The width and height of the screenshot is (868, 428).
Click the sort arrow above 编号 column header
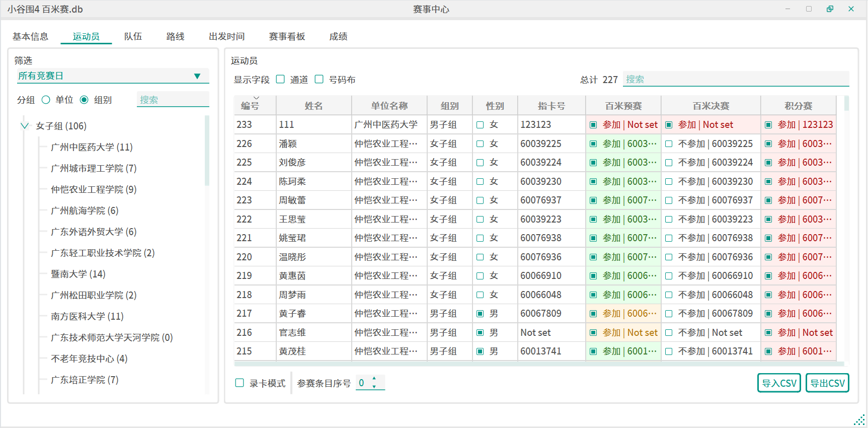tap(256, 98)
